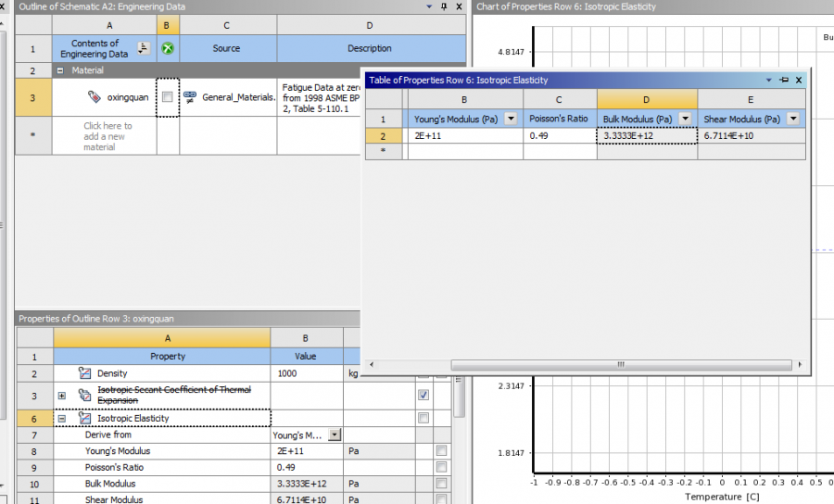834x504 pixels.
Task: Click 'Click here to add a new material'
Action: coord(107,136)
